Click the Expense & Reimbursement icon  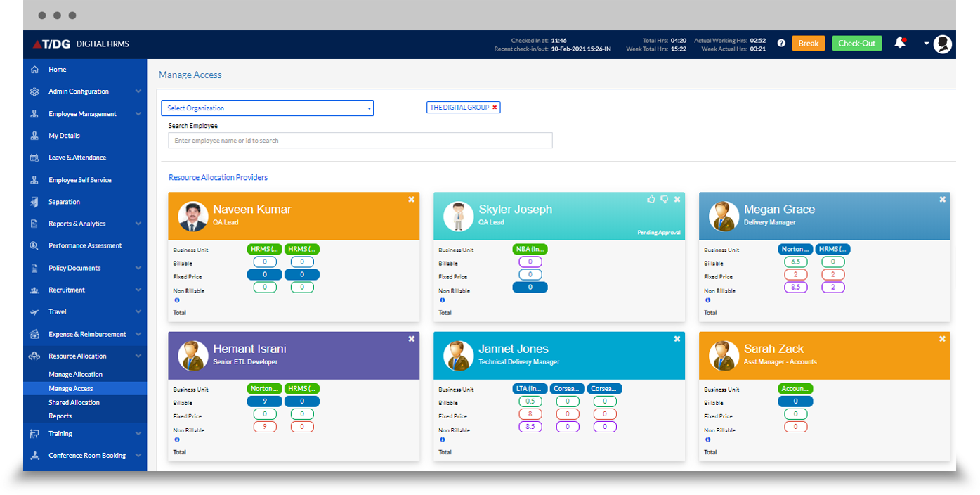click(x=34, y=334)
